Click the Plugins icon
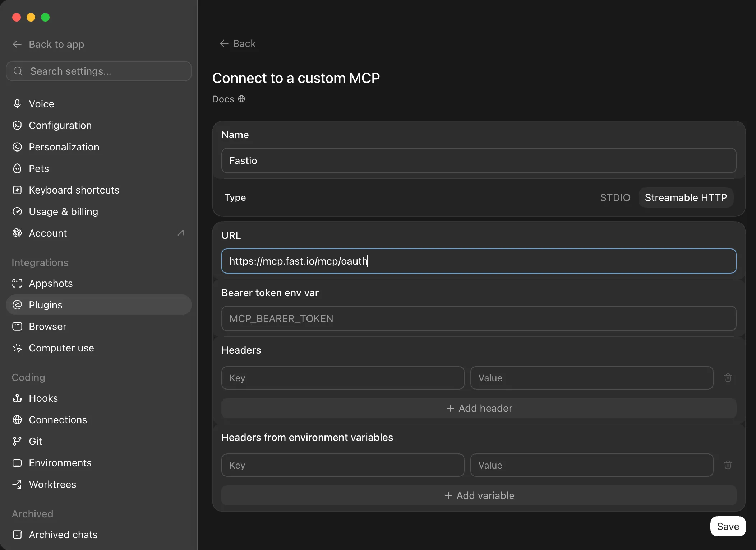The height and width of the screenshot is (550, 756). click(17, 305)
